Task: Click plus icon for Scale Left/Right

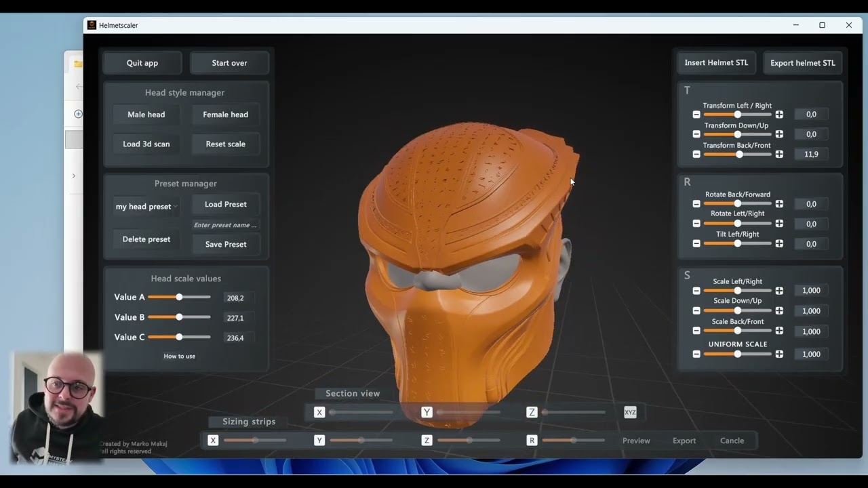Action: (779, 291)
